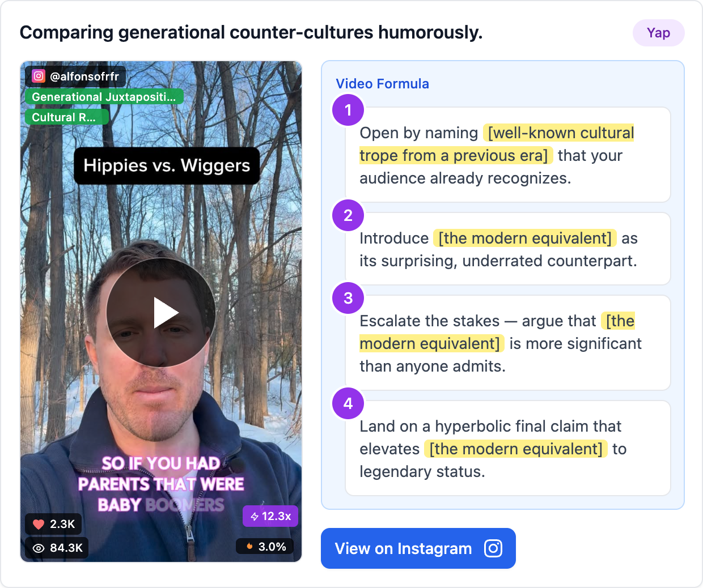Viewport: 703px width, 588px height.
Task: Click the red heart likes icon
Action: click(x=39, y=524)
